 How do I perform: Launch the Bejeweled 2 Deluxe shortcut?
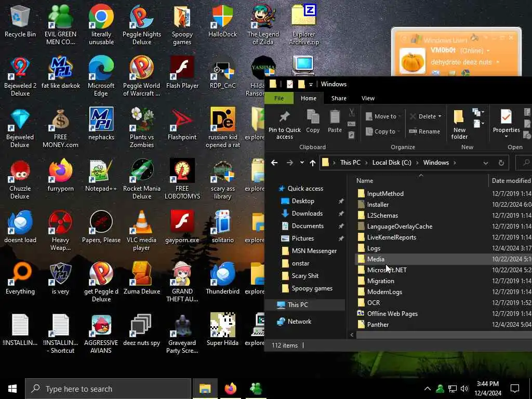tap(20, 77)
